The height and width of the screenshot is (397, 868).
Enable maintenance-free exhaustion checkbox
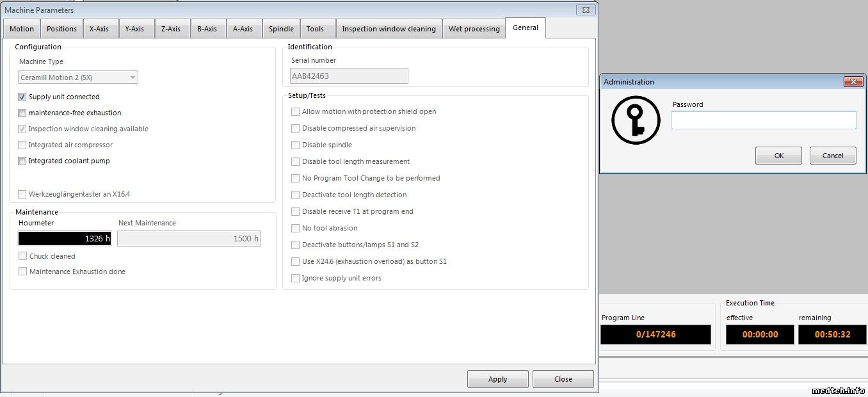pos(22,113)
